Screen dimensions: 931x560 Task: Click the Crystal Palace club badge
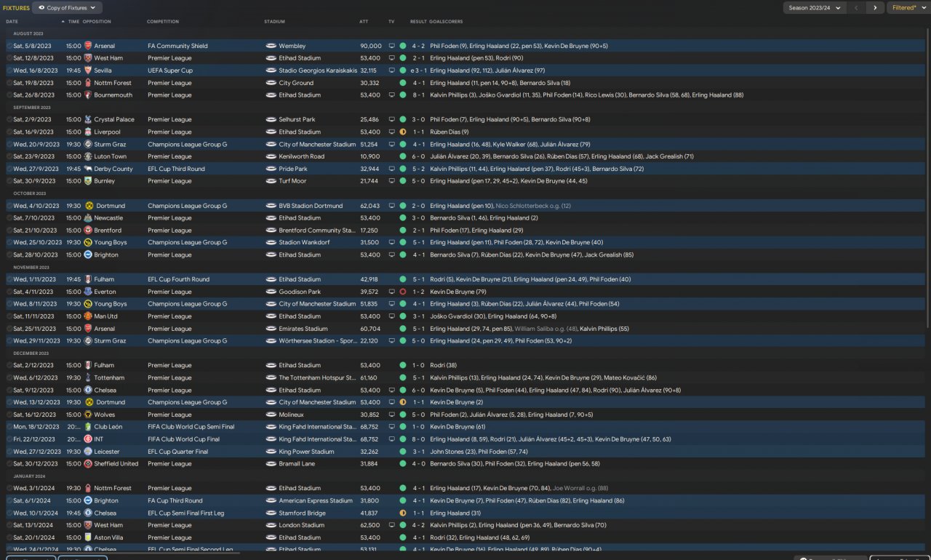pyautogui.click(x=88, y=120)
